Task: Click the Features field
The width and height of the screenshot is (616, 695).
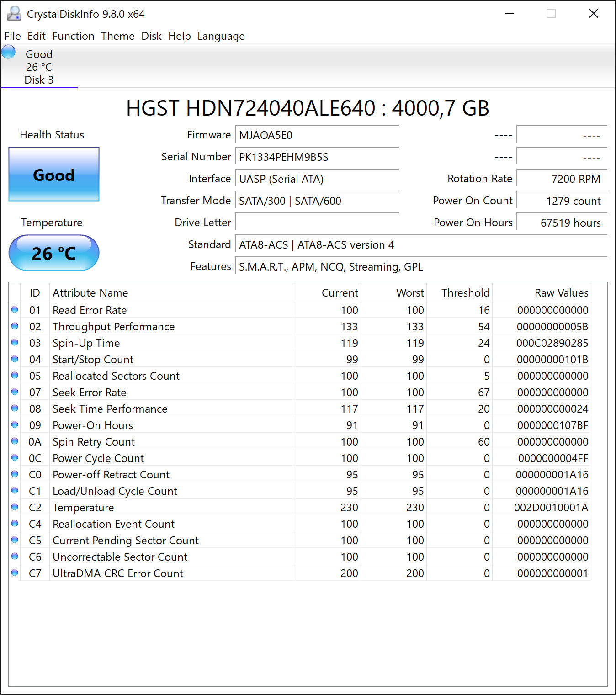Action: [421, 267]
